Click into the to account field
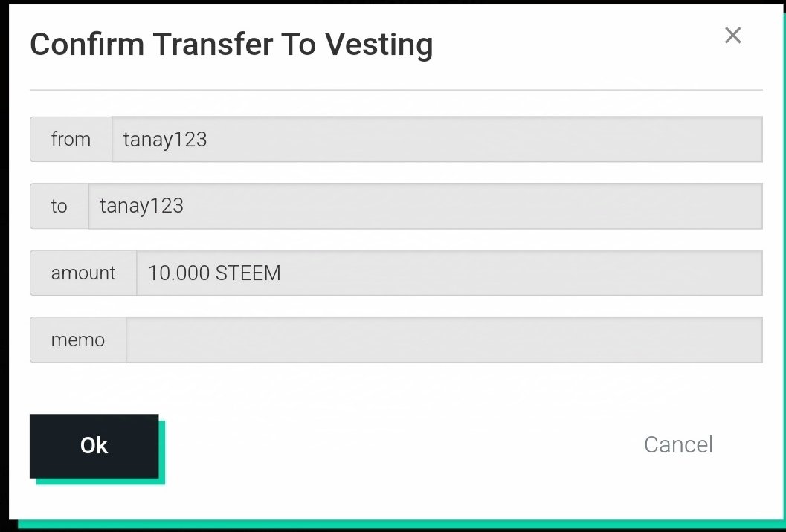The width and height of the screenshot is (786, 532). [425, 206]
